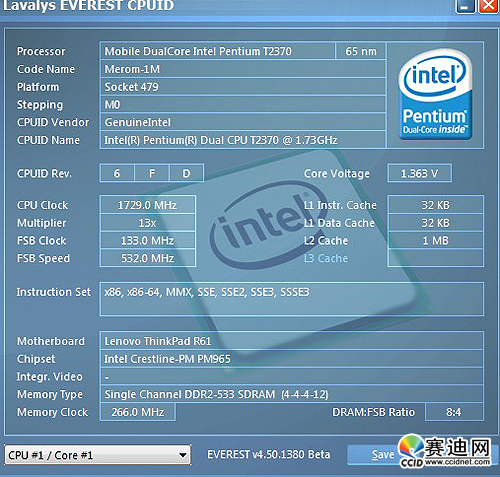The height and width of the screenshot is (477, 500).
Task: Click the Core Voltage value 1.363 V
Action: (419, 173)
